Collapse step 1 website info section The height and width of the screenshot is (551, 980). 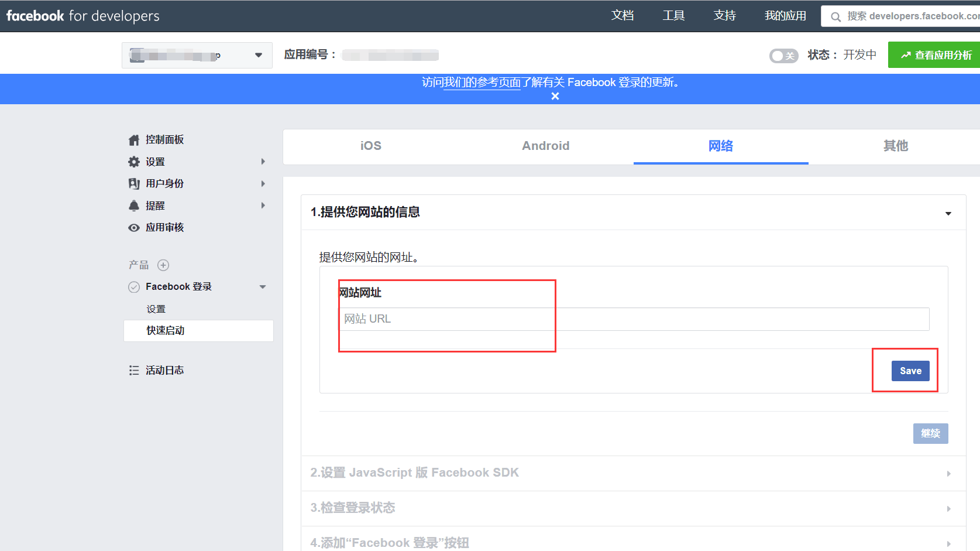coord(948,213)
